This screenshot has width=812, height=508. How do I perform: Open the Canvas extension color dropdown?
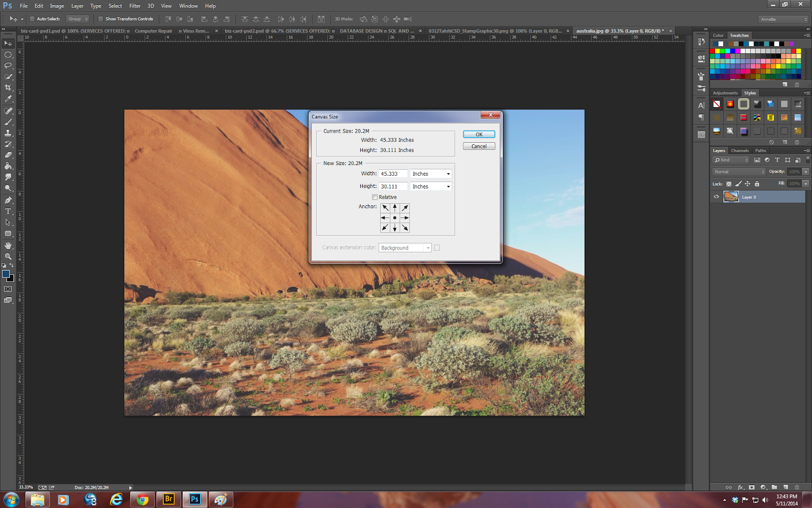pyautogui.click(x=405, y=248)
